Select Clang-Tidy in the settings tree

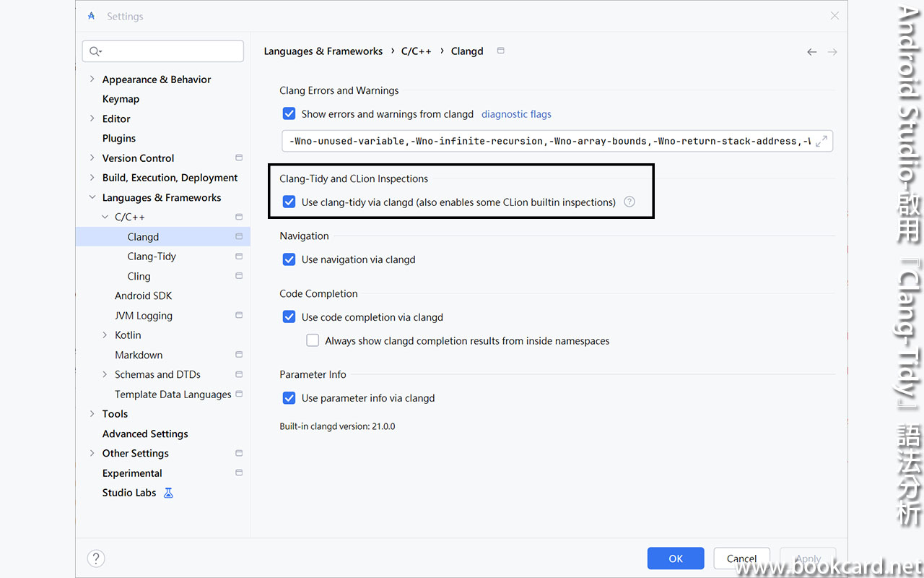coord(152,256)
